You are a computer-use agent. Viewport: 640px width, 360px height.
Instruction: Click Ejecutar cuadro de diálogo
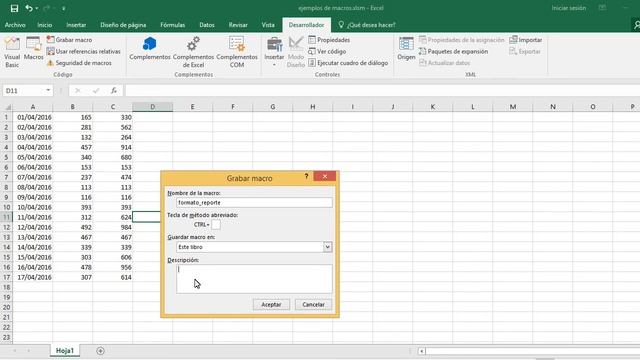point(348,63)
